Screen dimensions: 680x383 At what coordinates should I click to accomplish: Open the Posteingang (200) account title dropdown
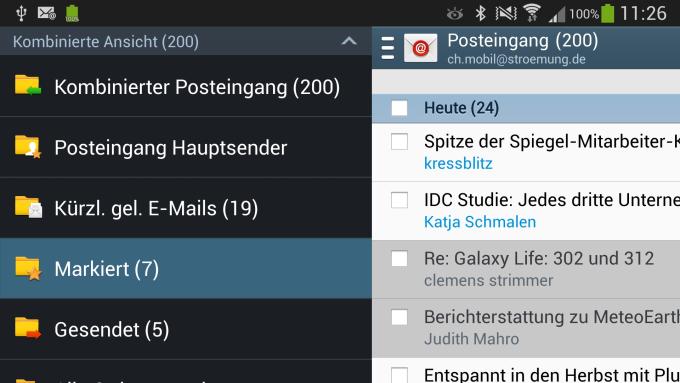pos(523,48)
